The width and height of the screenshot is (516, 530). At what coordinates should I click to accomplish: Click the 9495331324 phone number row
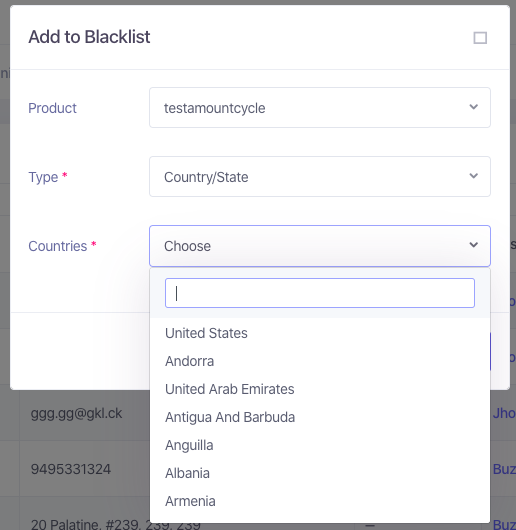click(71, 469)
